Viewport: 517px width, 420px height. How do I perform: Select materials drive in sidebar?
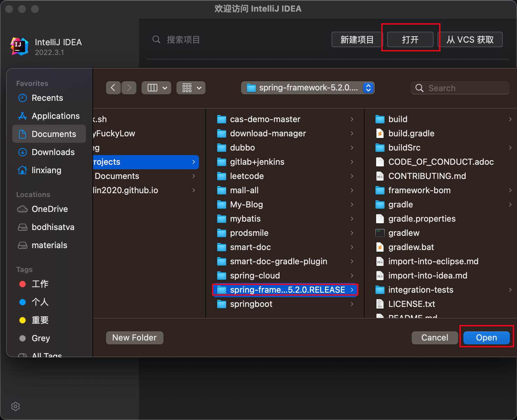click(49, 245)
